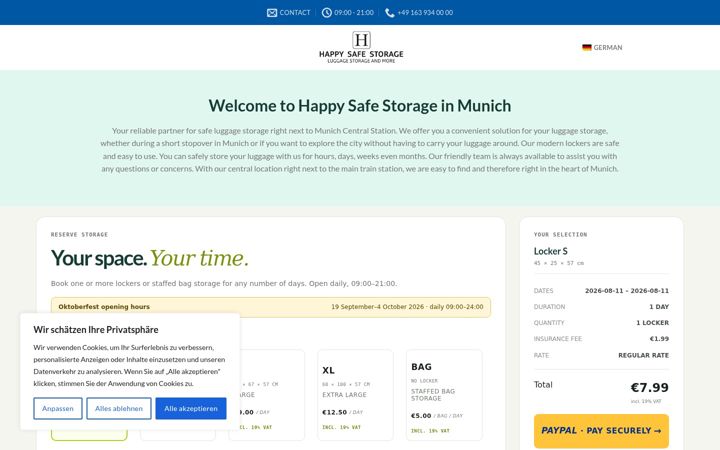Click the YOUR SELECTION label
This screenshot has width=720, height=450.
[561, 235]
